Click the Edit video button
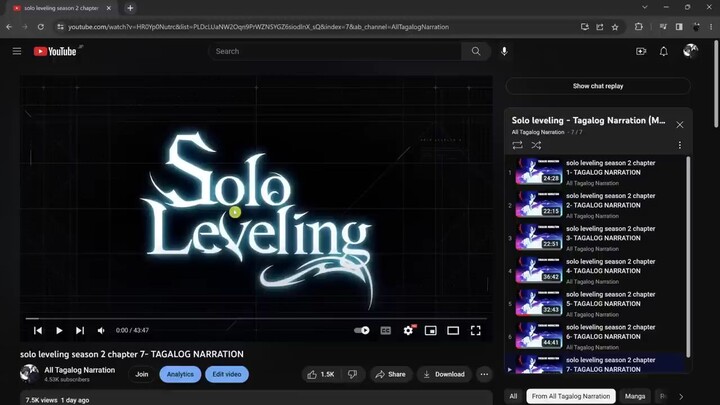This screenshot has width=720, height=405. 227,374
